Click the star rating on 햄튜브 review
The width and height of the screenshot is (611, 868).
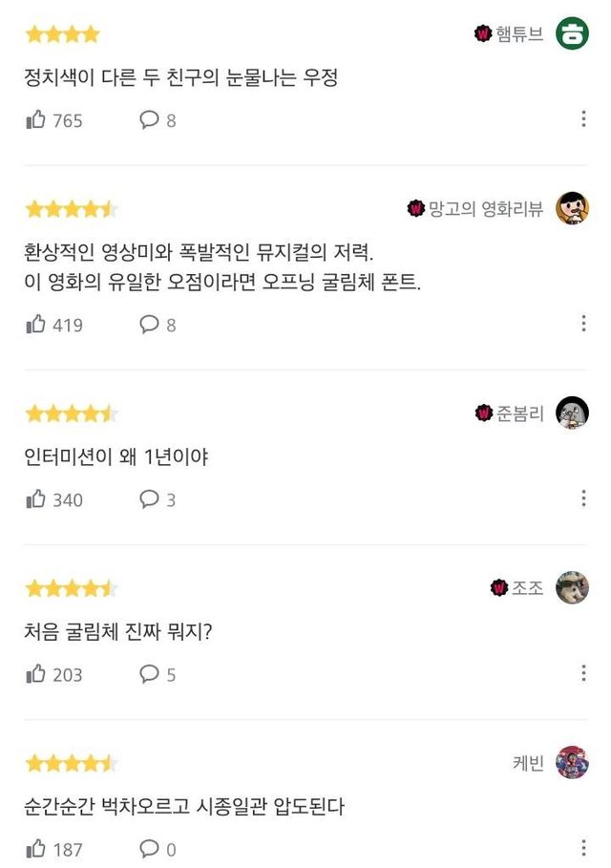coord(62,35)
